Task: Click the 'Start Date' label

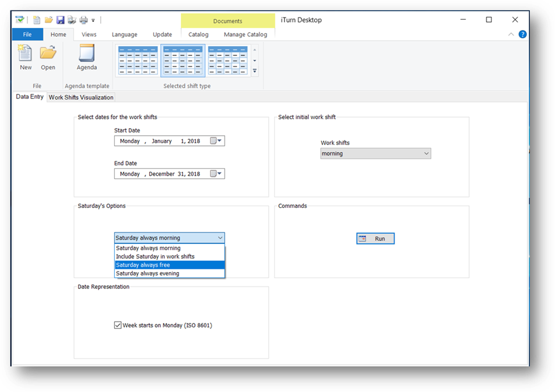Action: (127, 130)
